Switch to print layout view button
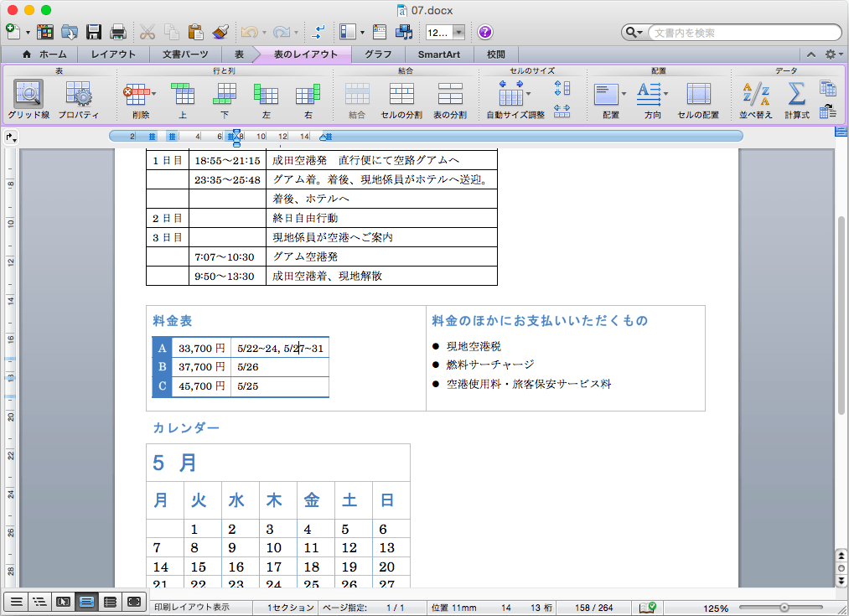 [86, 601]
